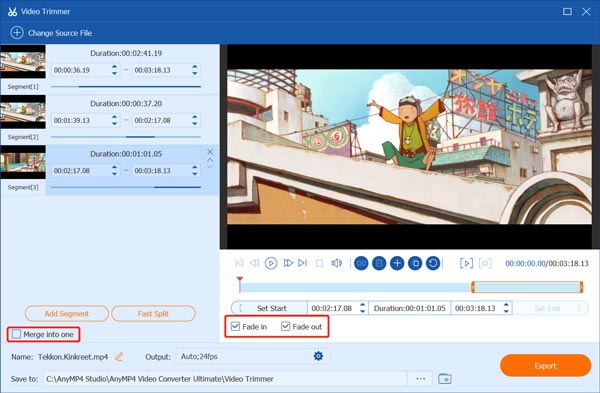Jump to the start with skip-back control
This screenshot has height=393, width=600.
click(x=239, y=263)
